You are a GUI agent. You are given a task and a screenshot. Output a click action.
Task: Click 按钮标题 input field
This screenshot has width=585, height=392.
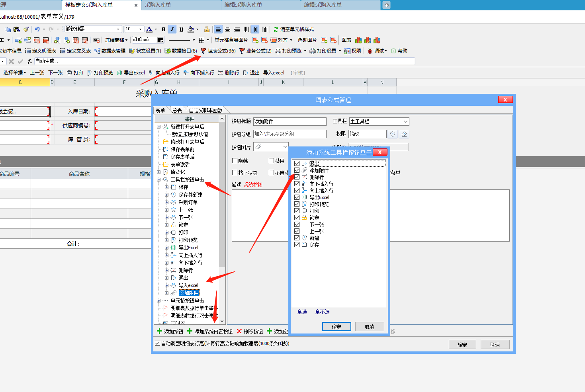tap(290, 121)
